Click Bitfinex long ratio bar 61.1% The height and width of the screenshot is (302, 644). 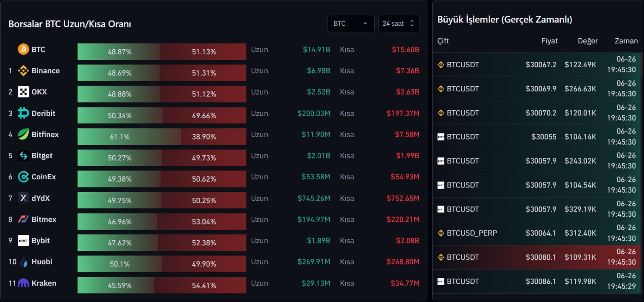(x=129, y=137)
